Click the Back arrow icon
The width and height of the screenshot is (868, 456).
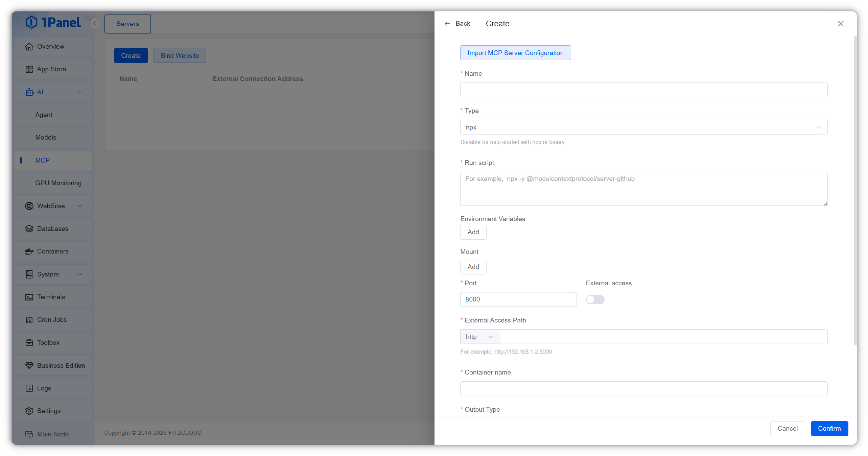(447, 24)
